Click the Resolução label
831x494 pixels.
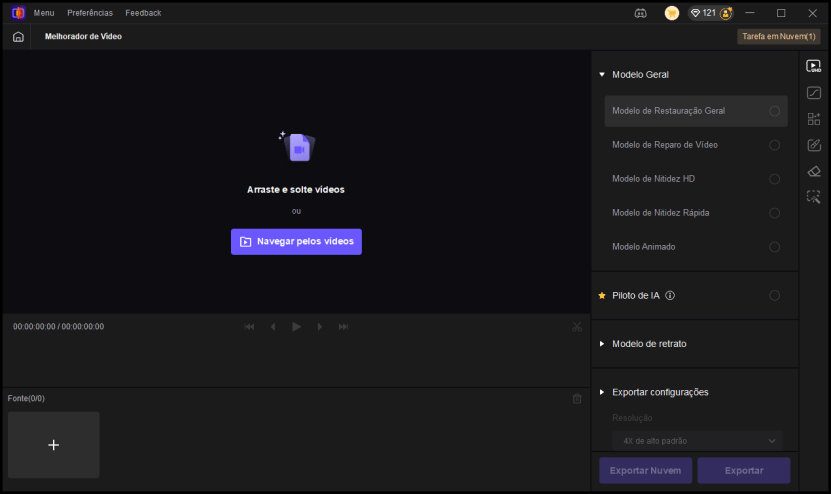[632, 418]
